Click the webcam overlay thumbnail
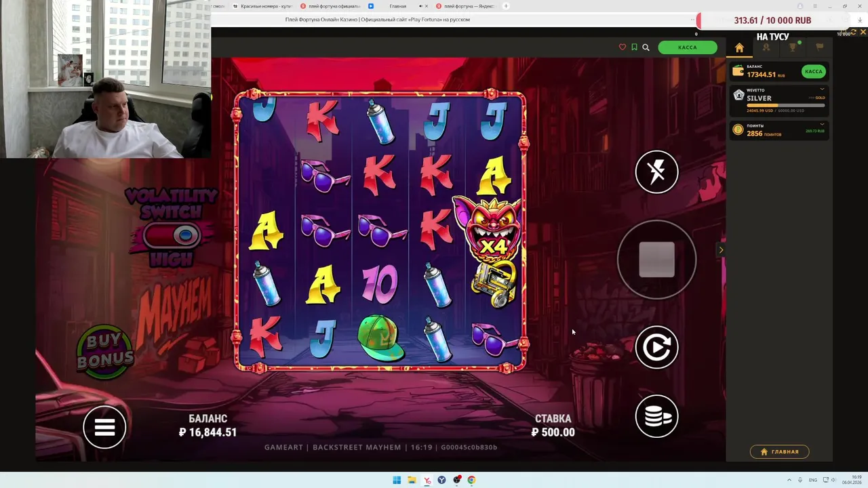868x488 pixels. [105, 79]
